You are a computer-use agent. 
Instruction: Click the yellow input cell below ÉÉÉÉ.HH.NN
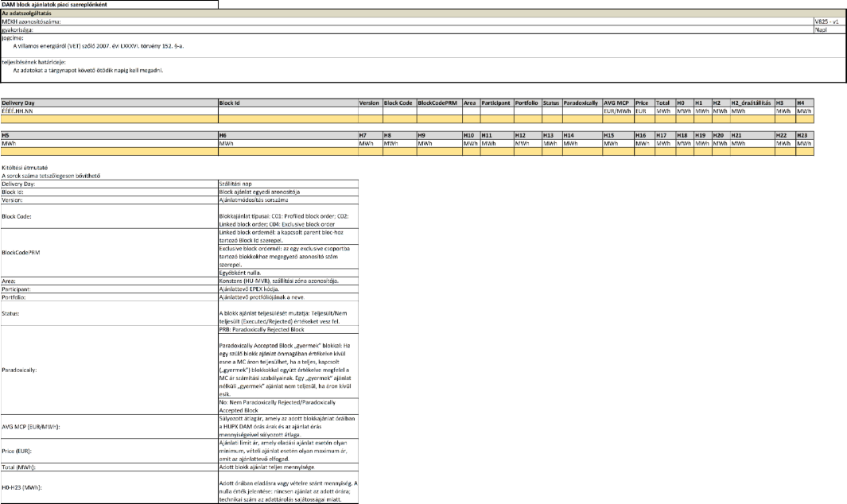109,118
